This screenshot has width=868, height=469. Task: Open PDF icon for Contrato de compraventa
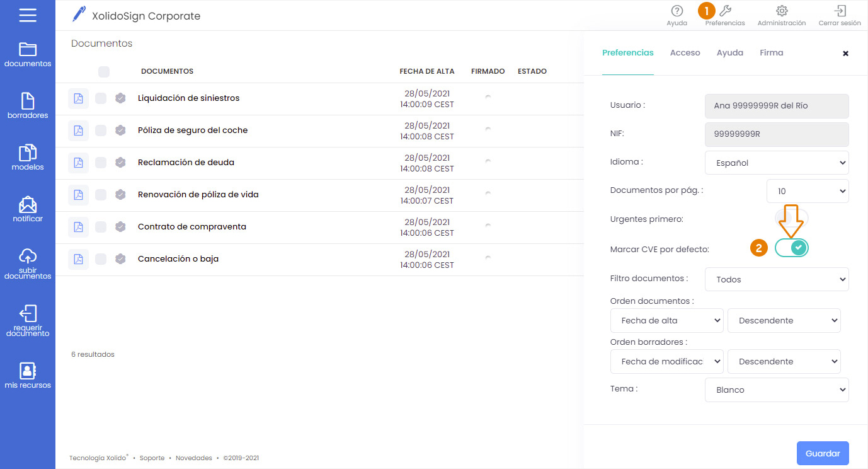[78, 227]
